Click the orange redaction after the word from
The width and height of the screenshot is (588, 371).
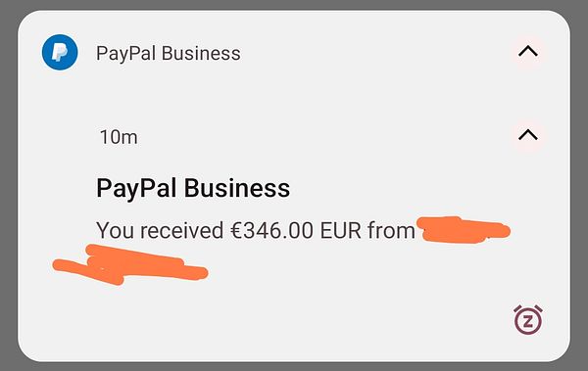465,230
